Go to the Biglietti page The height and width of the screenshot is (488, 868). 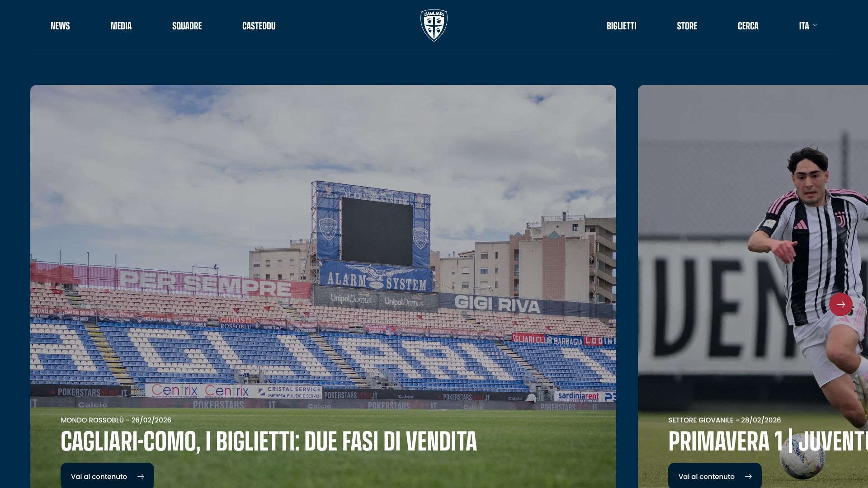tap(621, 26)
